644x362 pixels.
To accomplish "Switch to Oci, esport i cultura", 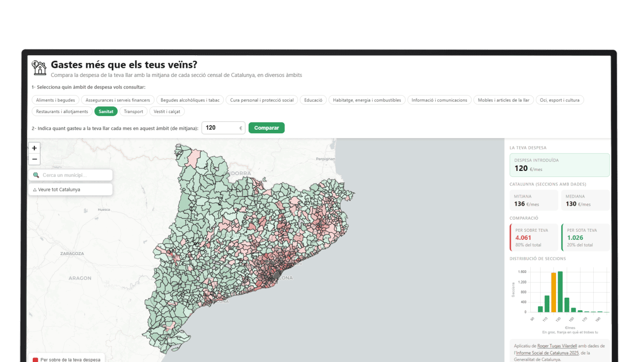I will pos(559,100).
